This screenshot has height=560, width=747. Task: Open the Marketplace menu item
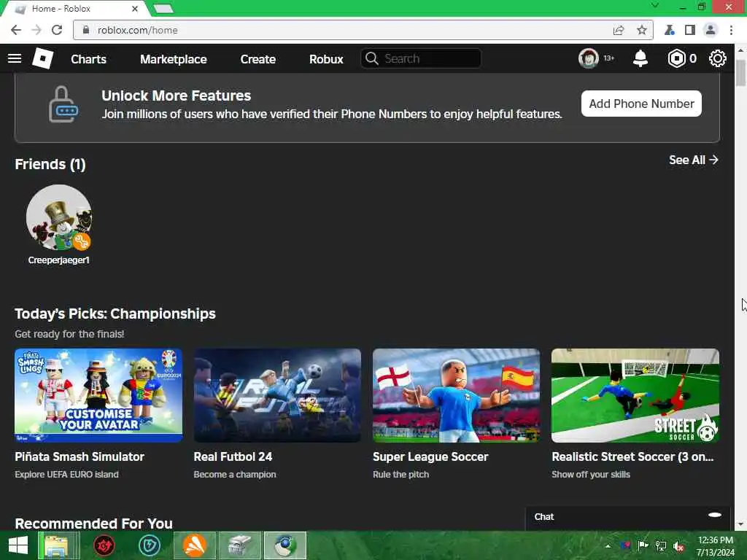point(174,59)
